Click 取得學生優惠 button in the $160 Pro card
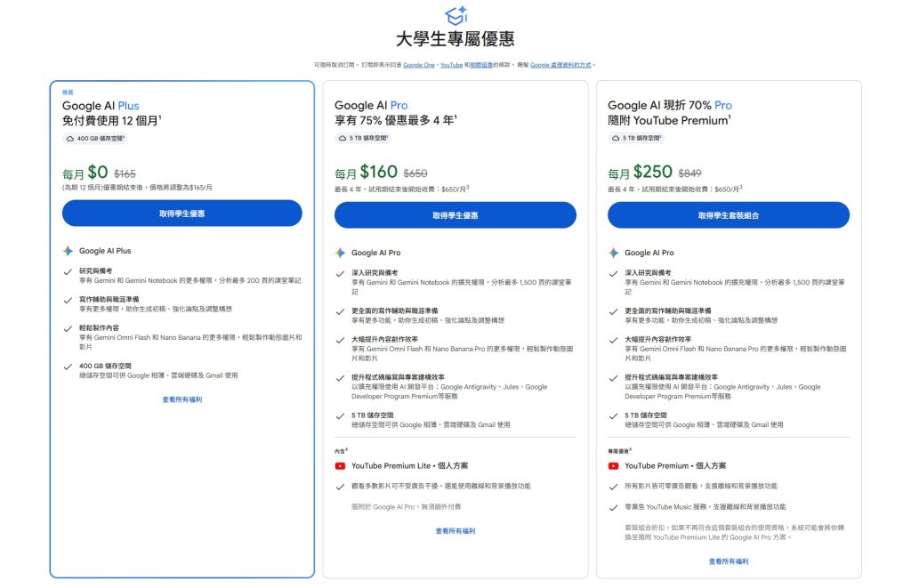Screen dimensions: 911x588 coord(455,215)
